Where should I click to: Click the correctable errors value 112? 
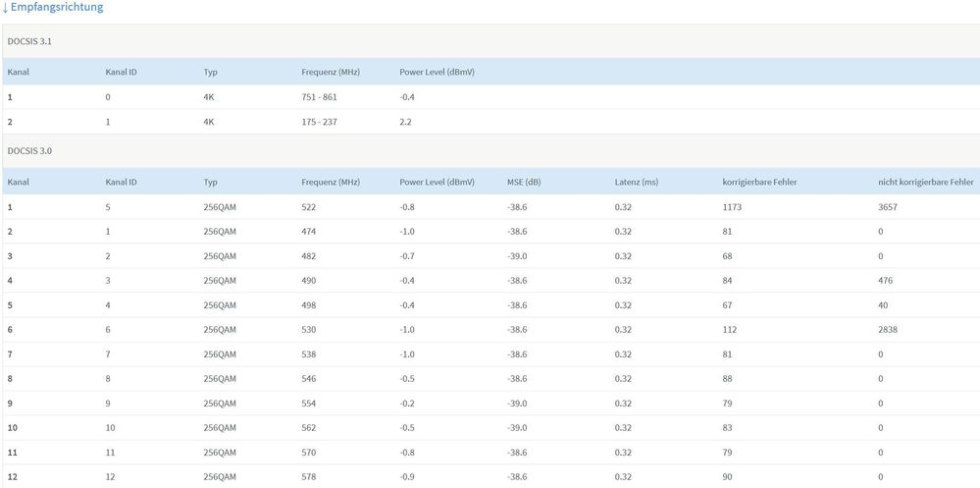pos(730,329)
